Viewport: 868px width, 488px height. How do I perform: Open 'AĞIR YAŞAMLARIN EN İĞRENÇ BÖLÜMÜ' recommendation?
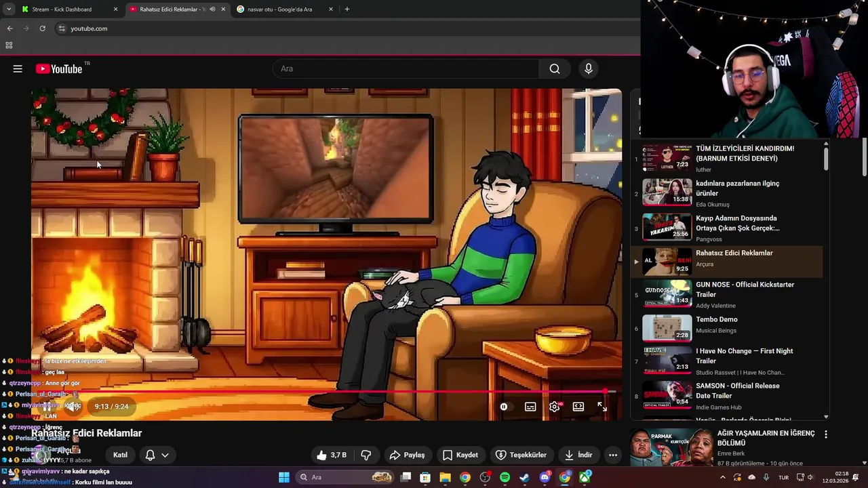(766, 438)
